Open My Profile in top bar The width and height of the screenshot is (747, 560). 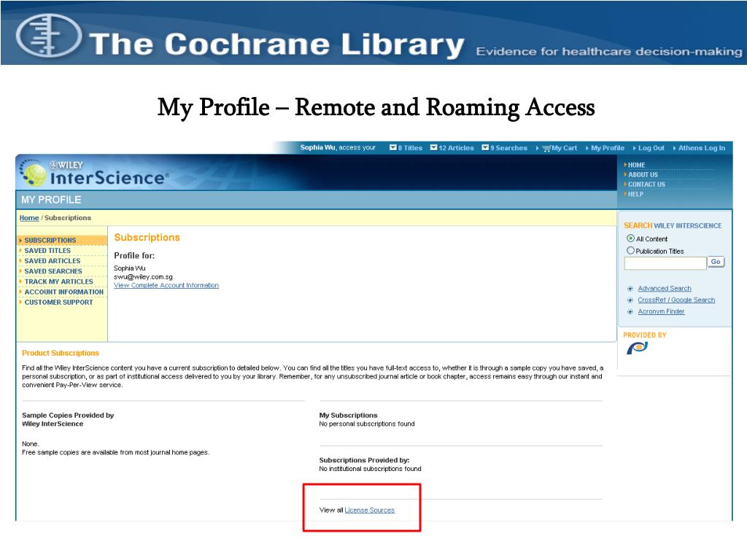(608, 148)
